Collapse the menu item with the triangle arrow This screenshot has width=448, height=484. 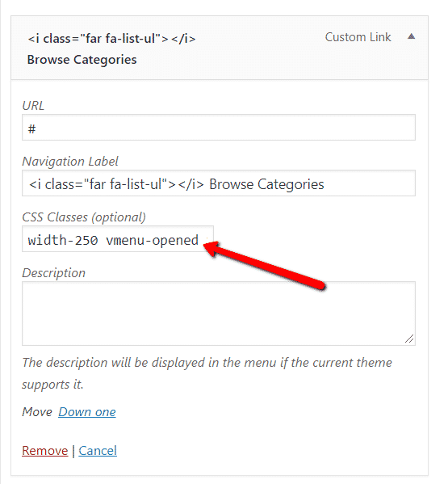point(411,36)
